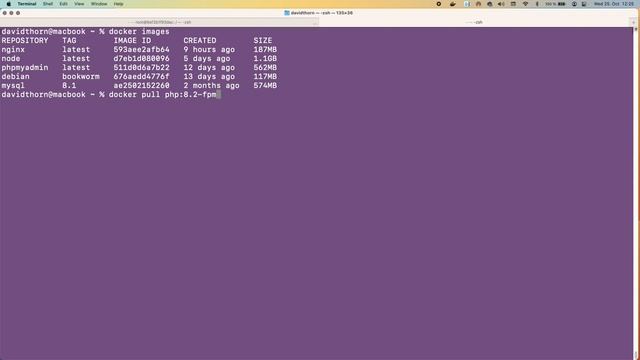Screen dimensions: 640x360
Task: Click the mysql repository name
Action: (13, 85)
